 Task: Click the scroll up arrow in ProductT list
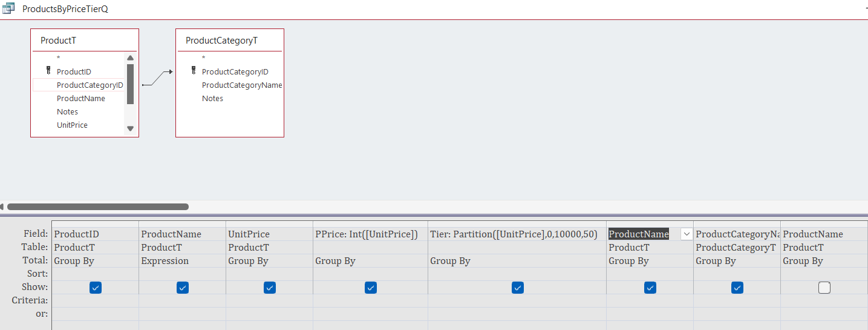point(130,58)
